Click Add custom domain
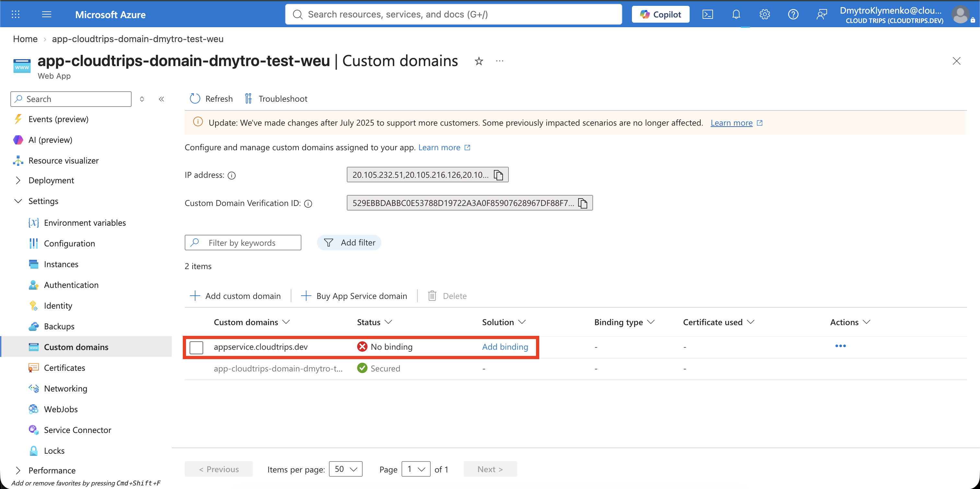Image resolution: width=980 pixels, height=489 pixels. 235,296
